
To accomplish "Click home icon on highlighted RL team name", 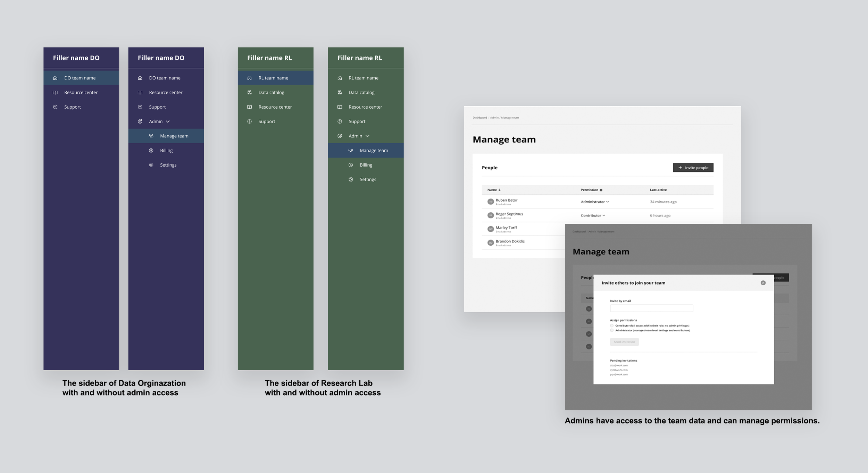I will [x=249, y=78].
